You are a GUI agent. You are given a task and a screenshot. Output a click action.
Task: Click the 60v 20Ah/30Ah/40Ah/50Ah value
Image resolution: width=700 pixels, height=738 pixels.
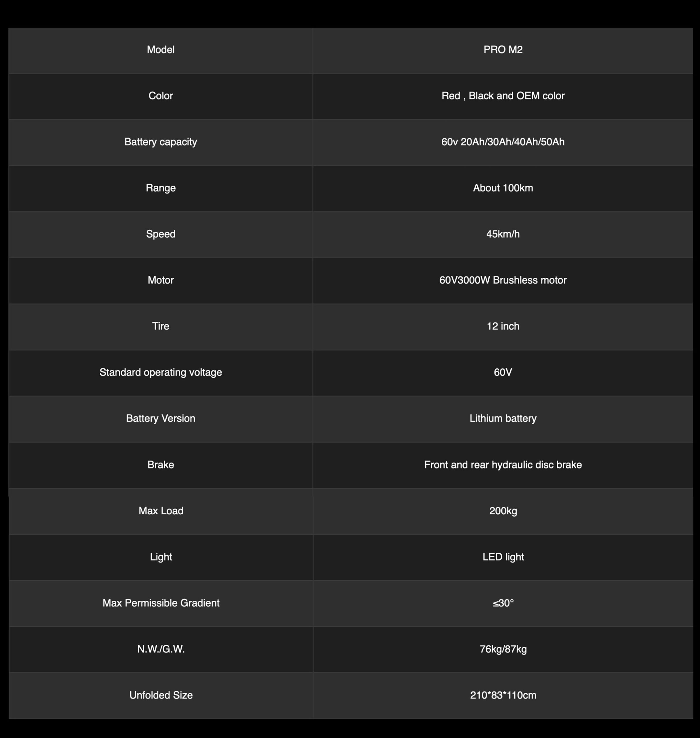point(503,142)
